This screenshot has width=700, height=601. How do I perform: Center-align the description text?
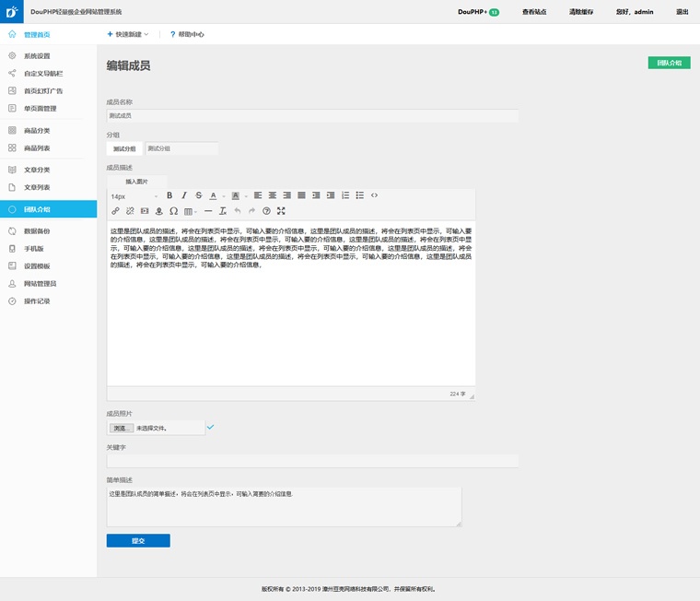tap(273, 195)
